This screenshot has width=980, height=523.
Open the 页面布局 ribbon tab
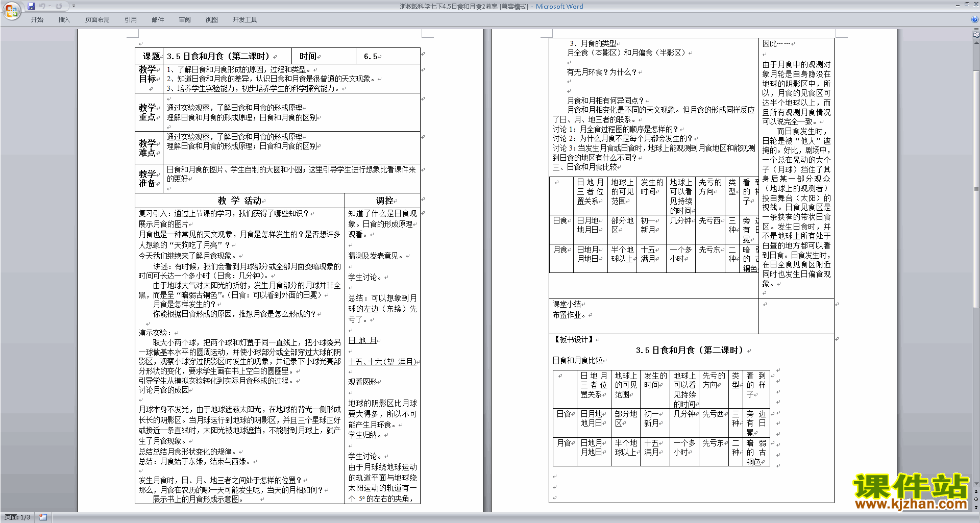click(97, 20)
